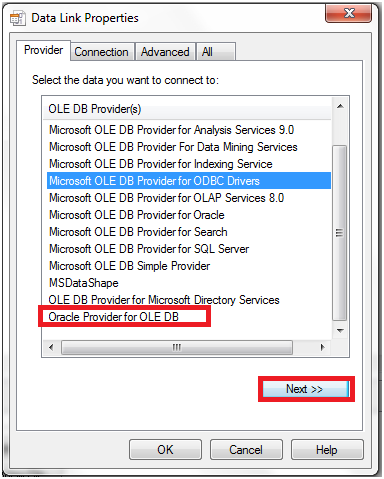
Task: Click the horizontal scroll left arrow
Action: pos(51,347)
